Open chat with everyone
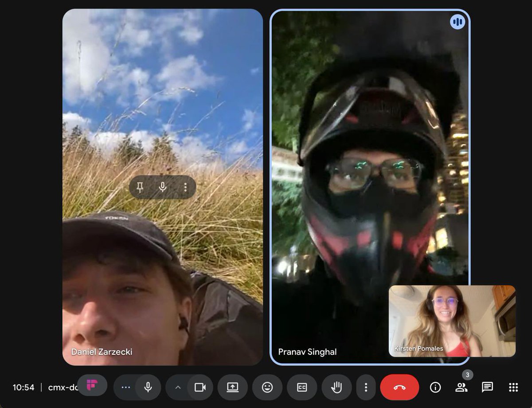This screenshot has width=532, height=408. (487, 387)
